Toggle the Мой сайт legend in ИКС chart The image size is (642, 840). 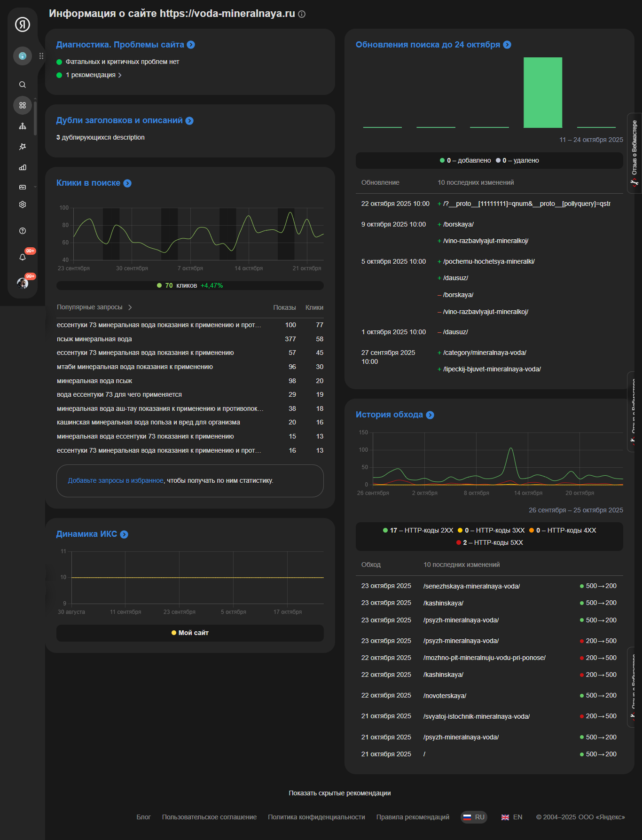coord(190,633)
